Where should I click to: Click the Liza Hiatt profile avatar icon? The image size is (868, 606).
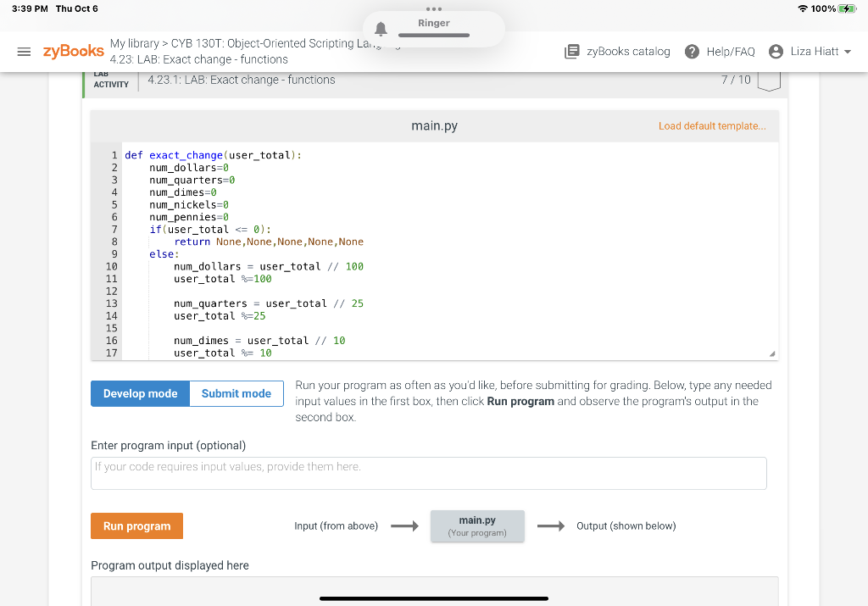coord(776,51)
